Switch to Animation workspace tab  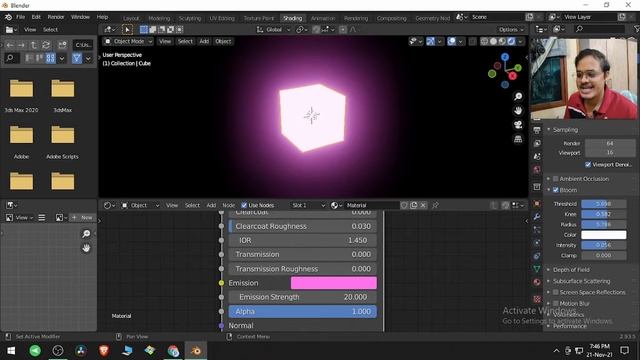pyautogui.click(x=322, y=18)
